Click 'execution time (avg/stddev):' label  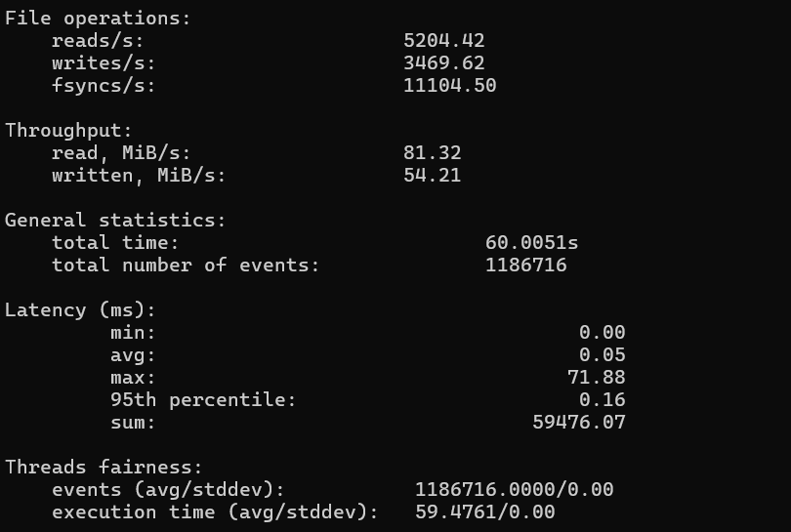coord(215,512)
